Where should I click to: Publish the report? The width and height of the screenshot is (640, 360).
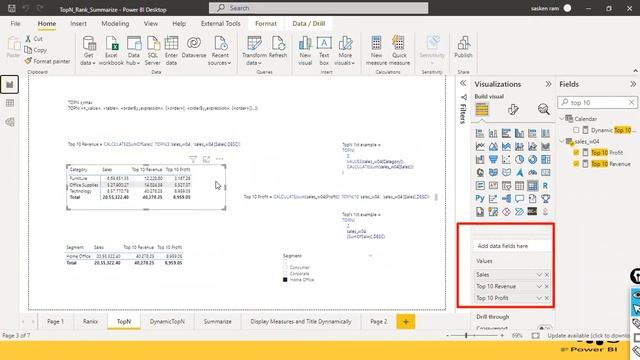[x=463, y=48]
